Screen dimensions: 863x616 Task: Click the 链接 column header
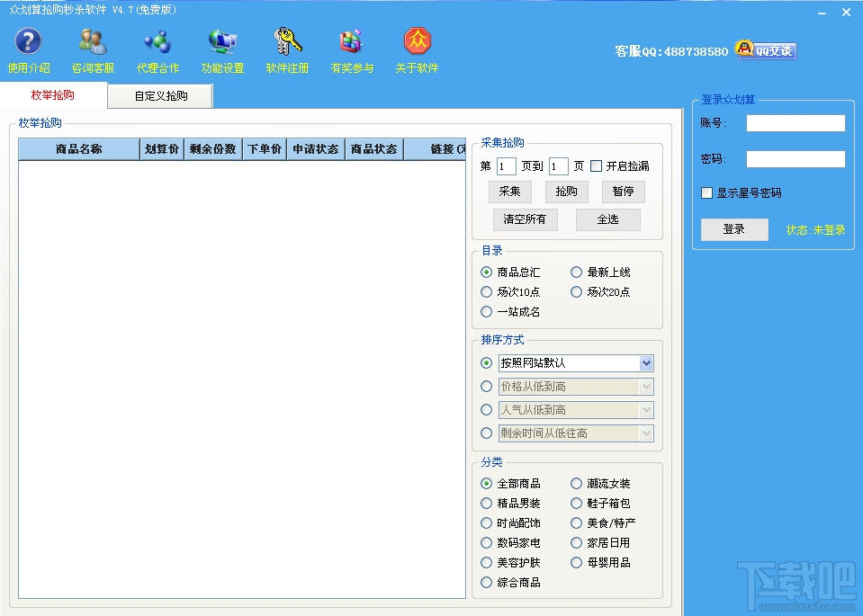click(x=436, y=149)
